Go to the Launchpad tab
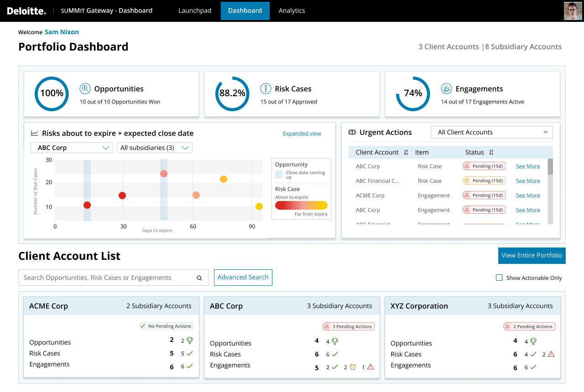 pyautogui.click(x=195, y=10)
